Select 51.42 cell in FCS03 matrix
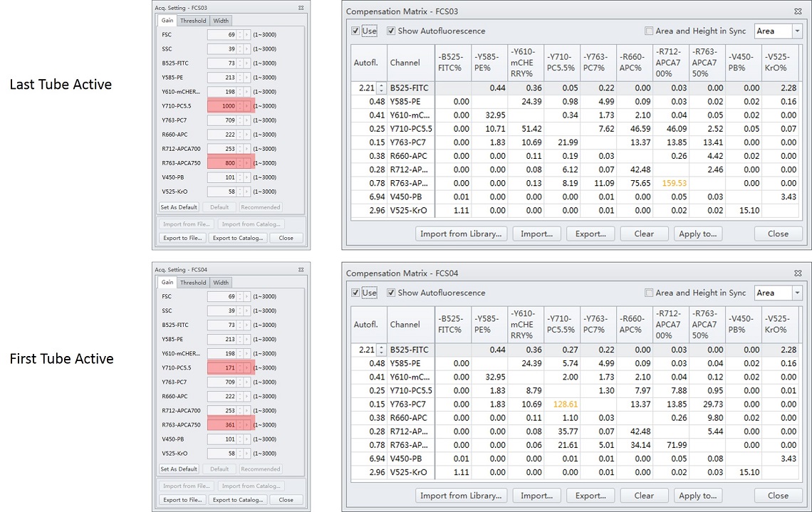This screenshot has height=512, width=812. (x=526, y=129)
